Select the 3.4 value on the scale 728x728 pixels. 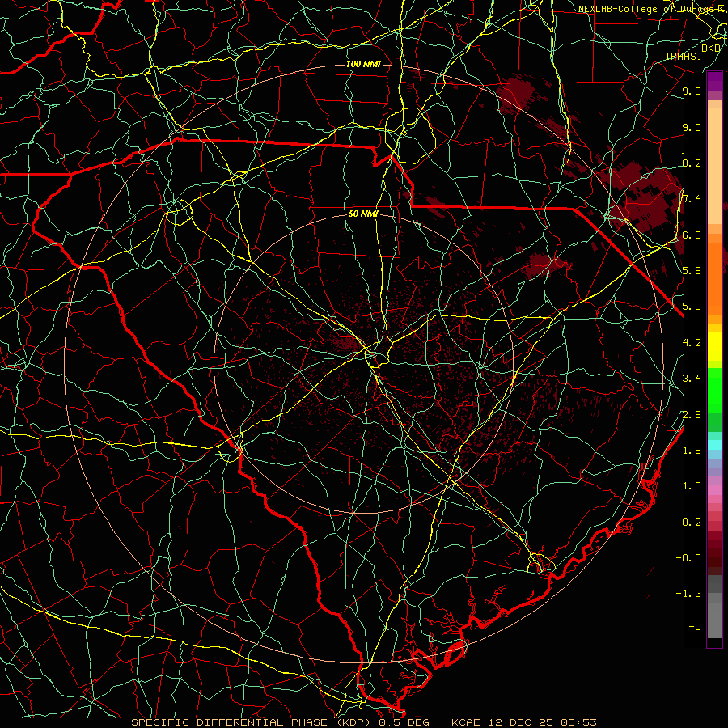[x=692, y=379]
